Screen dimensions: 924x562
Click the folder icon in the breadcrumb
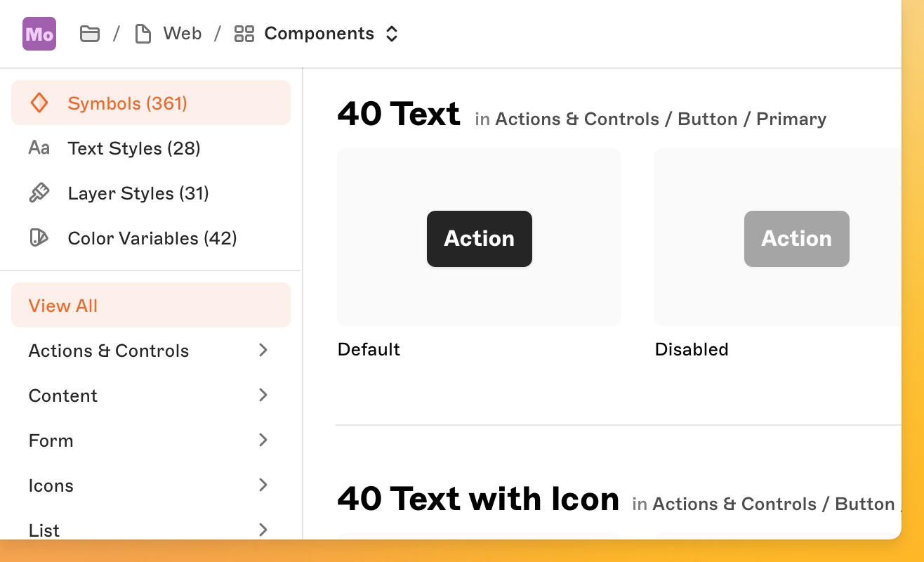[x=89, y=33]
